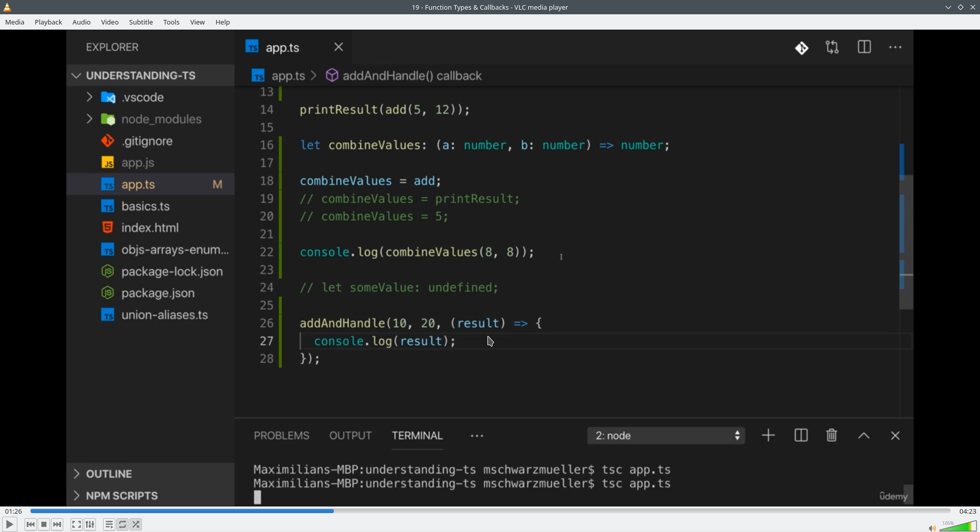Split the editor with split icon
The width and height of the screenshot is (980, 532).
click(x=864, y=47)
